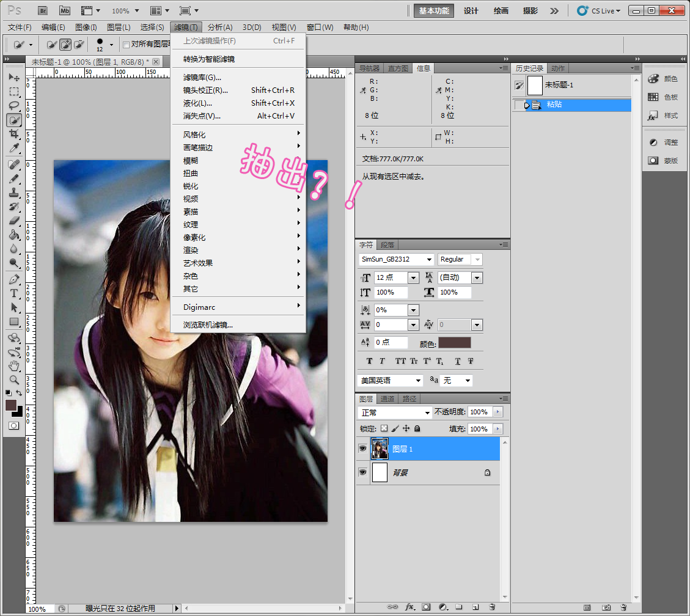Expand the Digimarc filter submenu
Viewport: 690px width, 616px height.
[x=238, y=307]
